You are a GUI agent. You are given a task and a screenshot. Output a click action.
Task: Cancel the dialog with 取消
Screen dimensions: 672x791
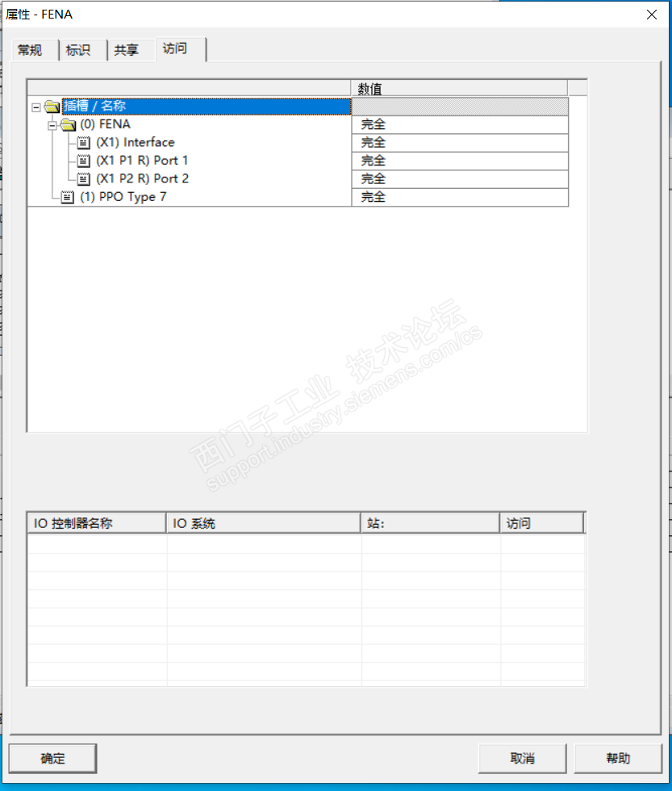tap(522, 758)
